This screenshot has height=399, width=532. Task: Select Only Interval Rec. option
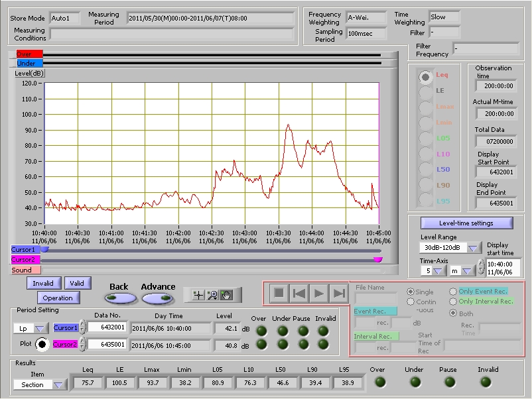click(453, 302)
